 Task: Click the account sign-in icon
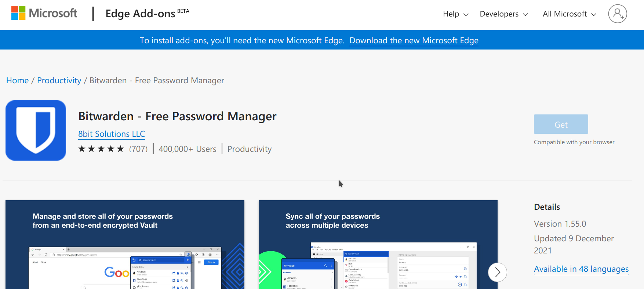coord(618,14)
